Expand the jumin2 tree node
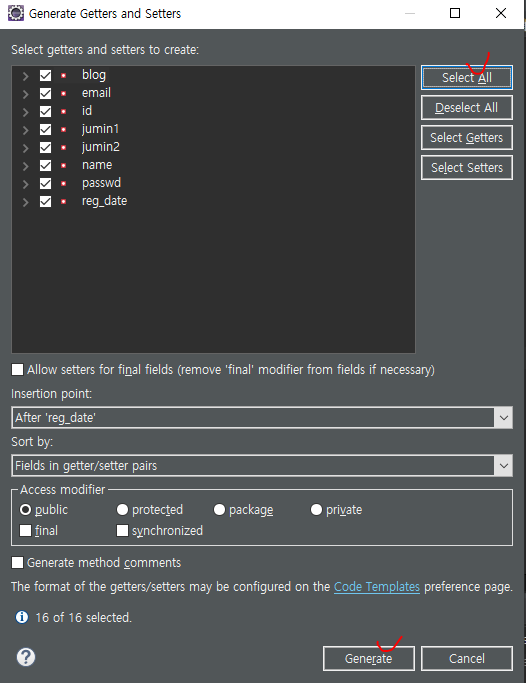The width and height of the screenshot is (526, 683). 26,148
